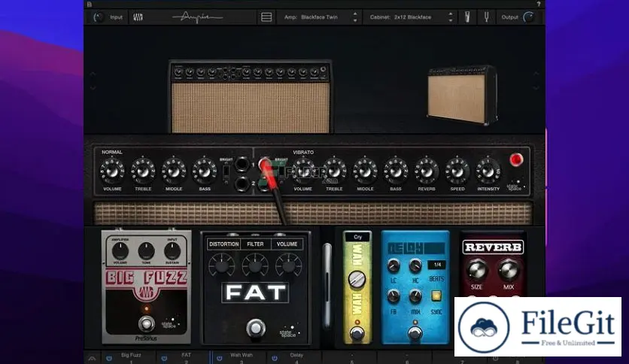Click the Vibrato Speed knob
629x364 pixels.
[457, 171]
